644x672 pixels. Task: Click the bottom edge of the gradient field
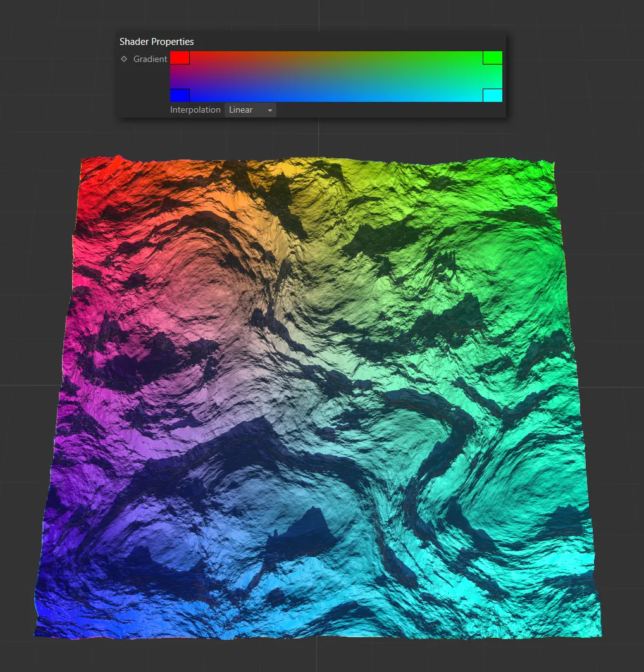[x=335, y=100]
